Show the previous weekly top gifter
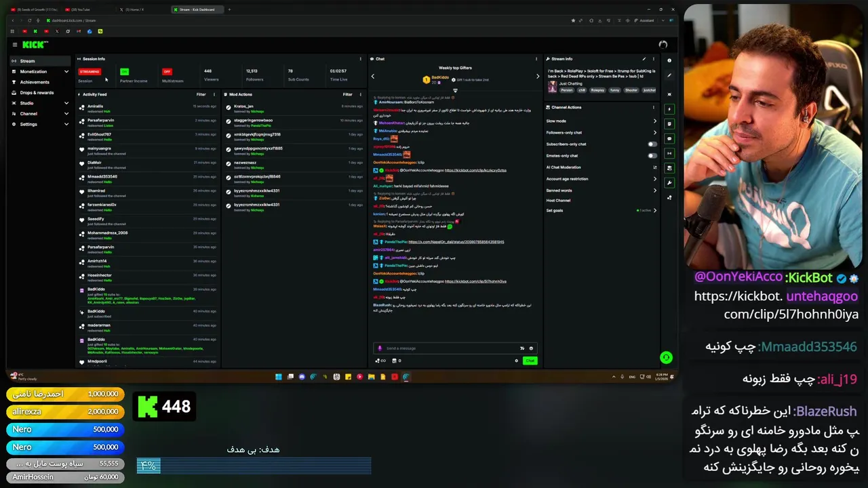 (x=372, y=76)
